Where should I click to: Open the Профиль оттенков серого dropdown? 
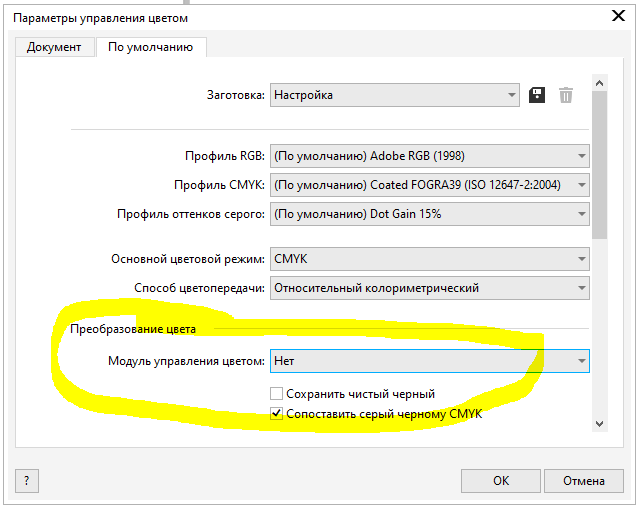430,214
